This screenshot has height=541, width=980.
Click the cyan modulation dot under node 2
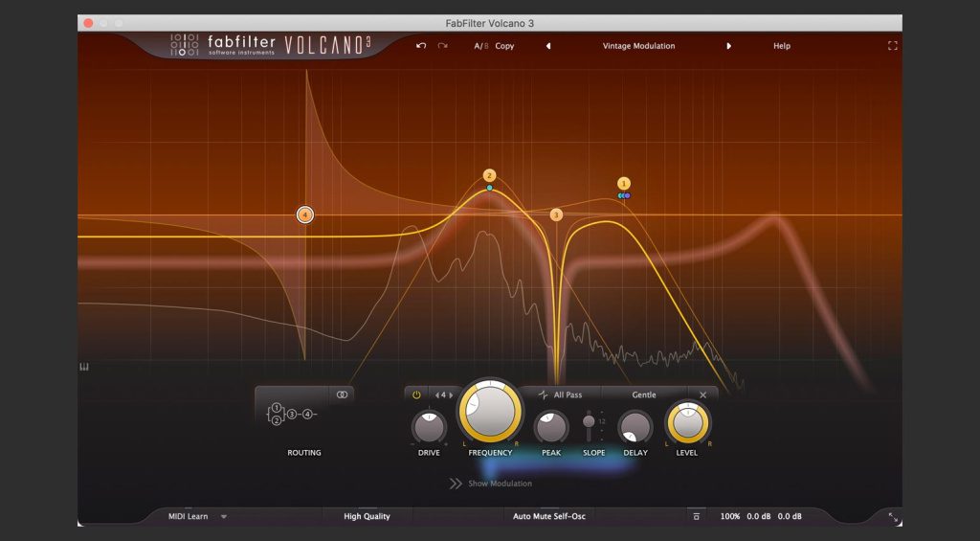click(x=489, y=188)
